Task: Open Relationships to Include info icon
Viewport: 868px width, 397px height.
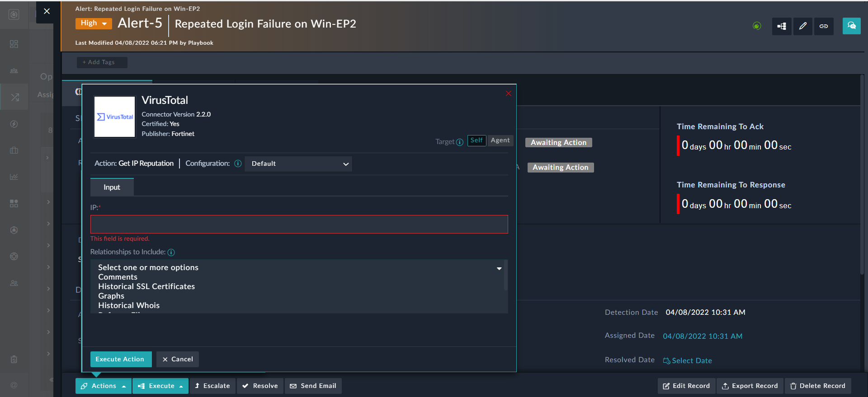Action: [x=171, y=252]
